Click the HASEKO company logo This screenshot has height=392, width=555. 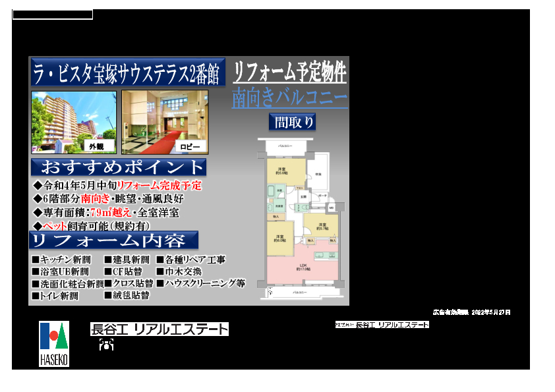coord(54,343)
